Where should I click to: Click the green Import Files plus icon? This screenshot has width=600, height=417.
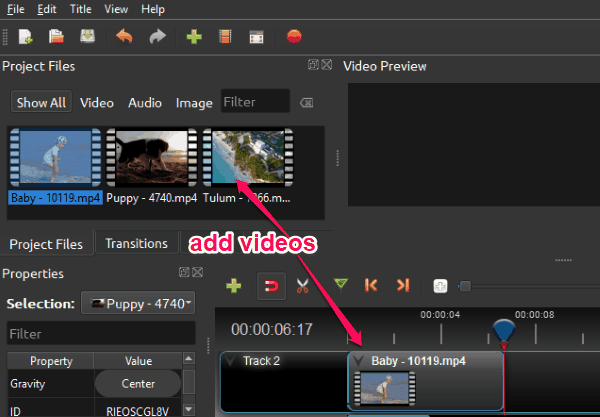[x=194, y=37]
